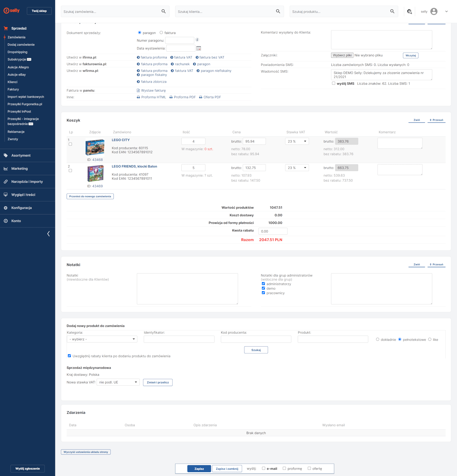Click the Narzędzia i importy link icon
The image size is (457, 476).
[x=6, y=182]
